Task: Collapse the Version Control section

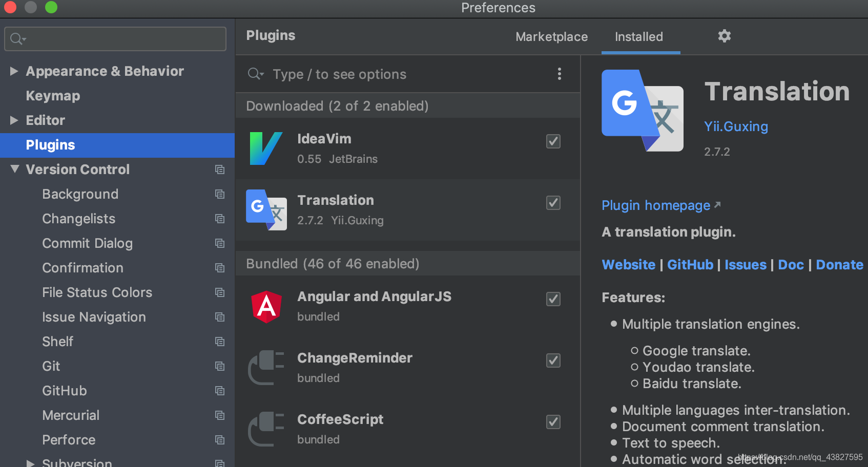Action: 15,169
